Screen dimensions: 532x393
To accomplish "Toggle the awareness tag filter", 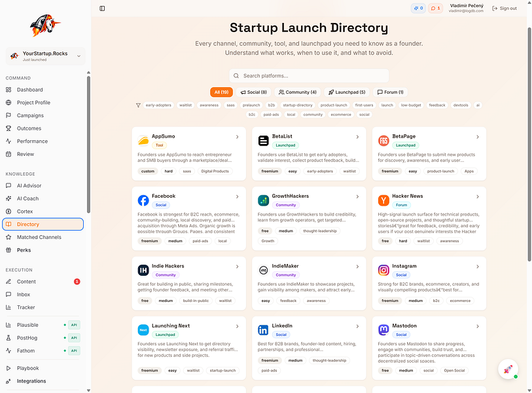I will point(209,105).
